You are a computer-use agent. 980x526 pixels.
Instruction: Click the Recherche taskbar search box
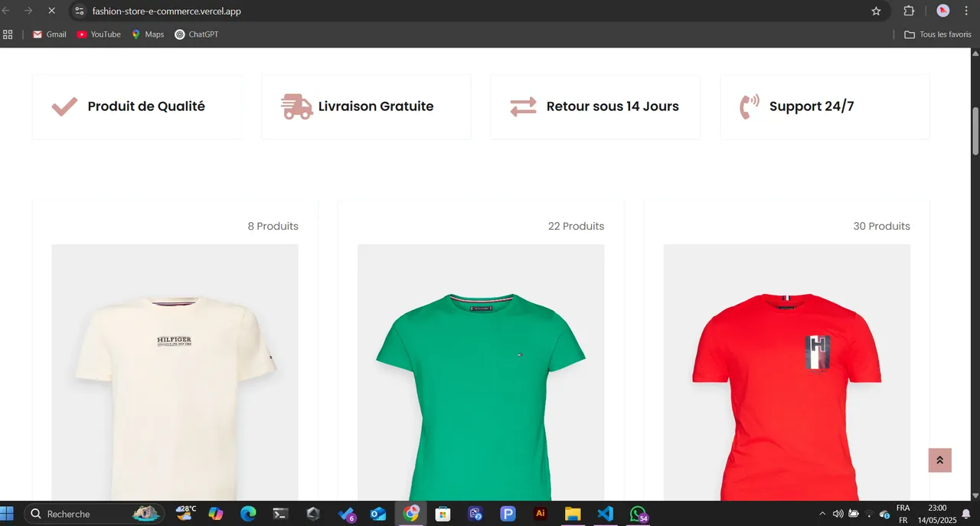[94, 514]
